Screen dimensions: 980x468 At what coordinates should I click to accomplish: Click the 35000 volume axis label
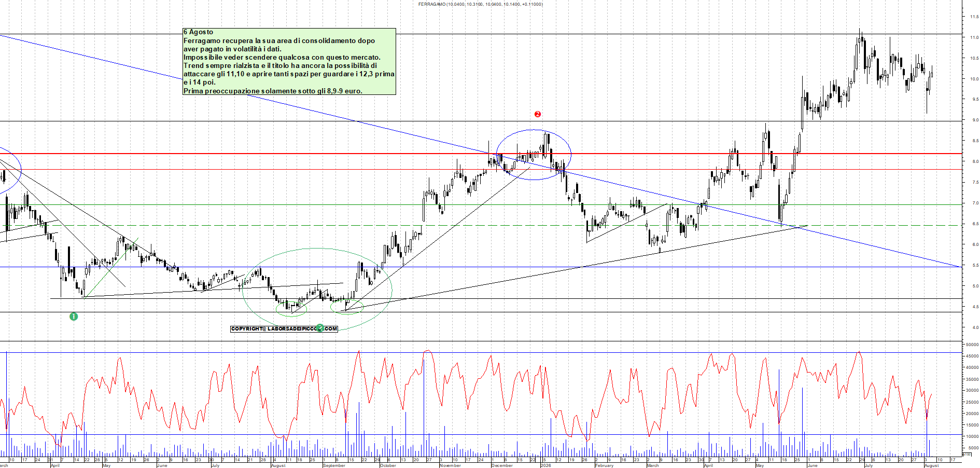click(x=973, y=379)
